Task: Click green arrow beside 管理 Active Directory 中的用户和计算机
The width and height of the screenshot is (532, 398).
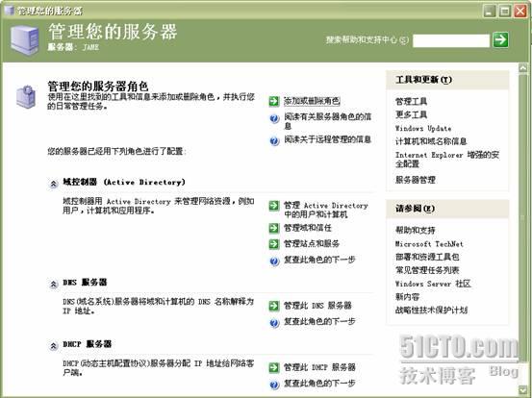Action: [274, 206]
